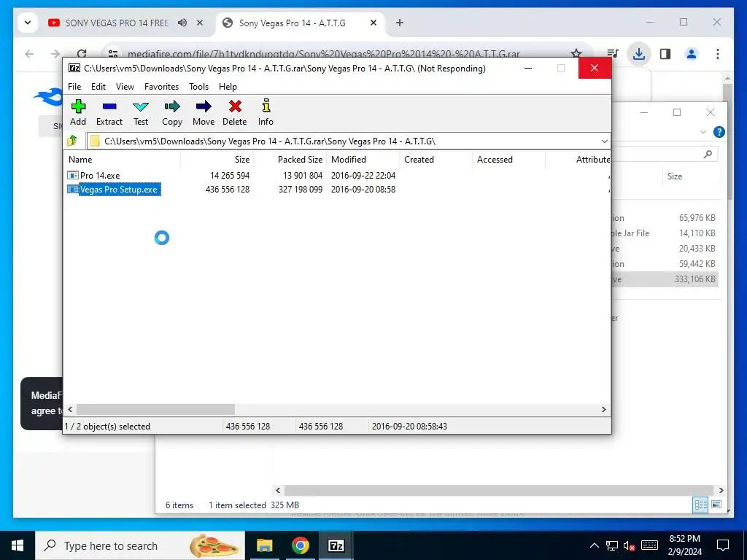This screenshot has height=560, width=747.
Task: Click the taskbar search box
Action: pyautogui.click(x=140, y=545)
